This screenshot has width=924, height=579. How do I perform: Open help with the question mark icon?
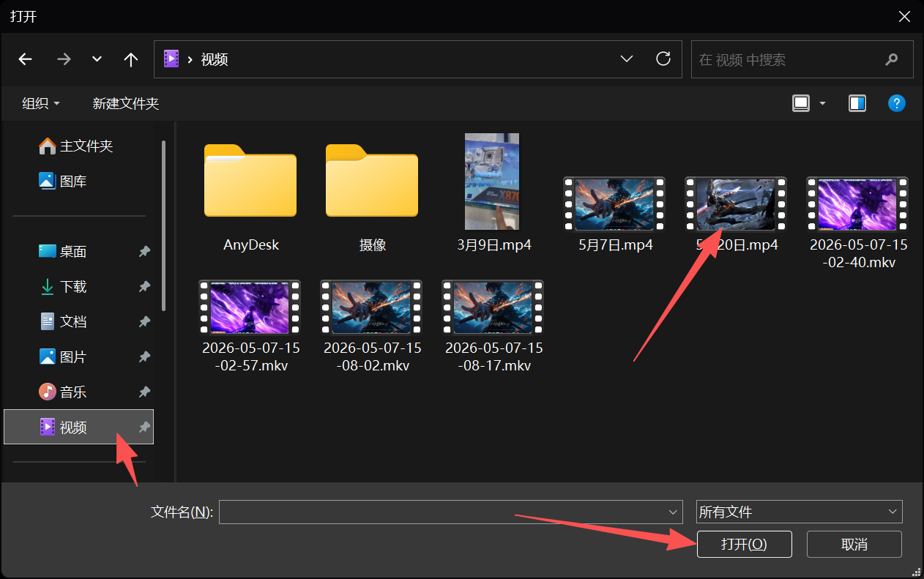[x=897, y=103]
